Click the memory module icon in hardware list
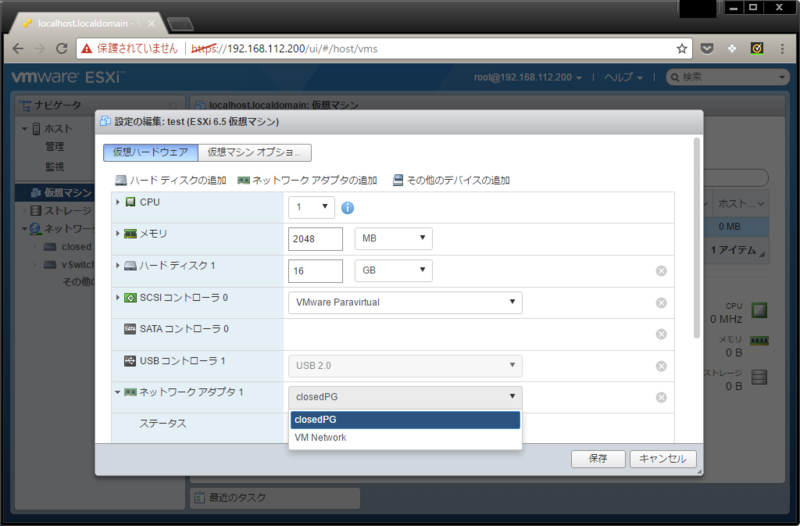Viewport: 800px width, 526px height. click(131, 234)
